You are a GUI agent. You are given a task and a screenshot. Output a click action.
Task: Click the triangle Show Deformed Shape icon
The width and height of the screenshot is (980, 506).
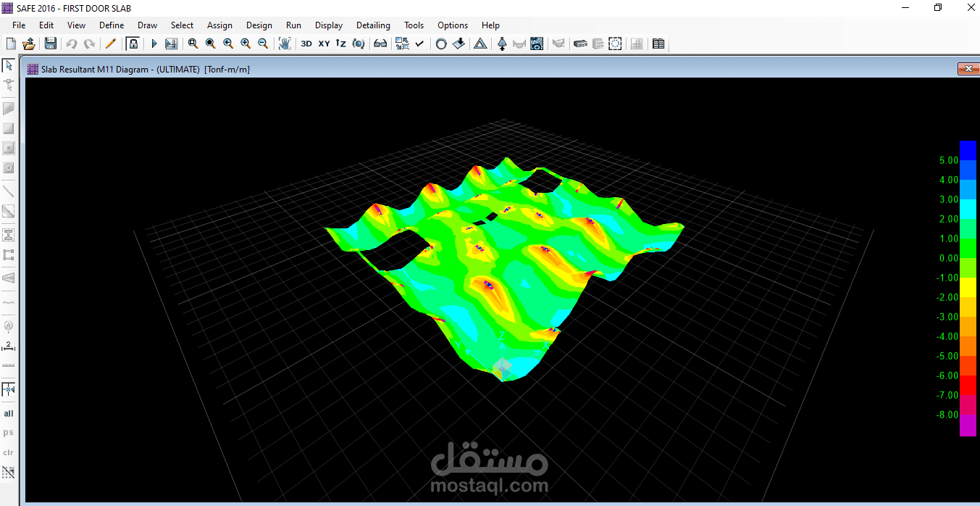coord(480,43)
